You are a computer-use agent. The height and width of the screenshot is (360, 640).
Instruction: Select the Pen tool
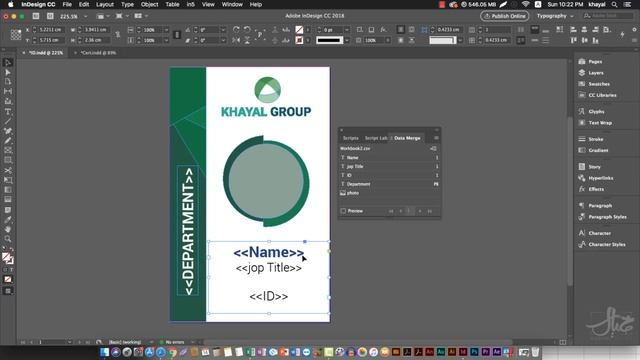[x=8, y=131]
